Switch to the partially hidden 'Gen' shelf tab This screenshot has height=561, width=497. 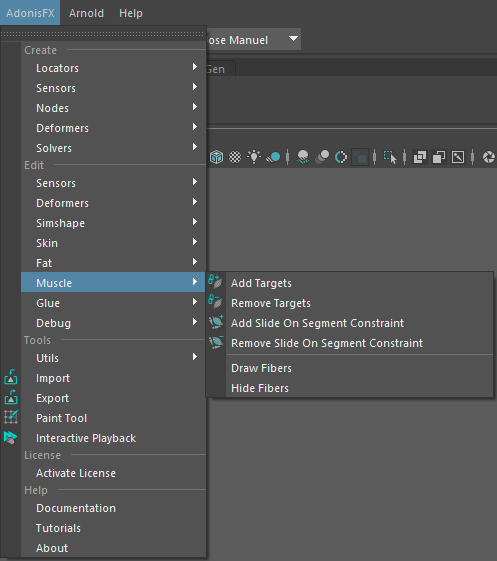(220, 69)
